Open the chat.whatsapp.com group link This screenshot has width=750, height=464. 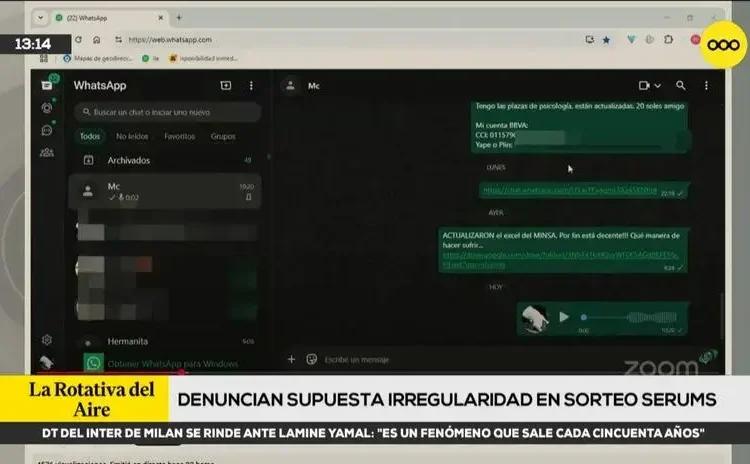[x=570, y=190]
